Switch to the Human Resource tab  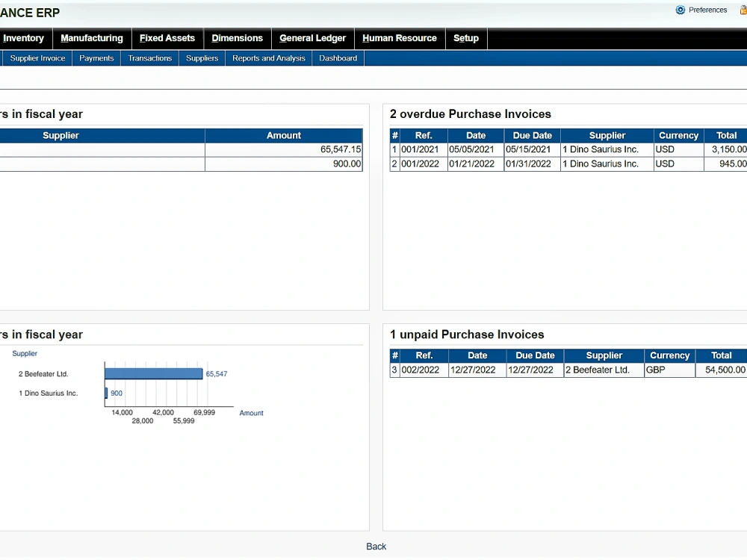pos(399,38)
